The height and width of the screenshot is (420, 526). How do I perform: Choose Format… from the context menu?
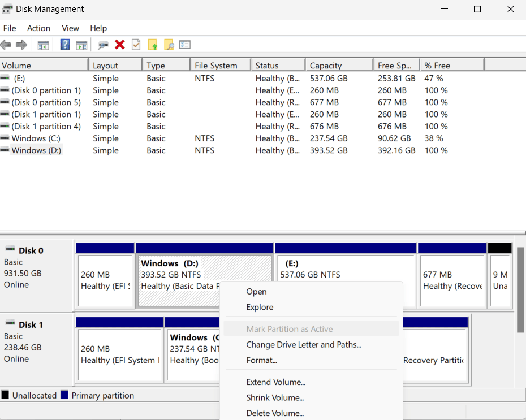(262, 360)
